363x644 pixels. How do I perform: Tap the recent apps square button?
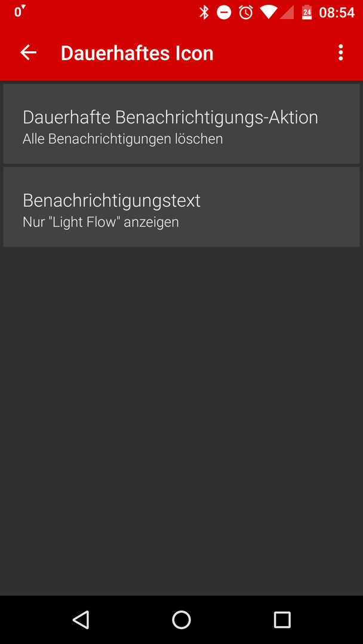click(x=282, y=620)
